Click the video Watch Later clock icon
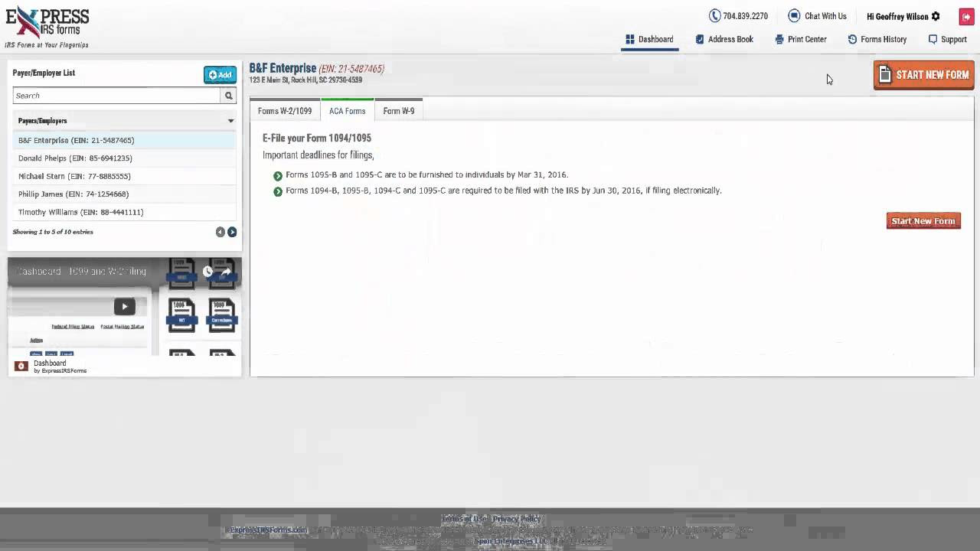This screenshot has width=980, height=551. [x=207, y=272]
